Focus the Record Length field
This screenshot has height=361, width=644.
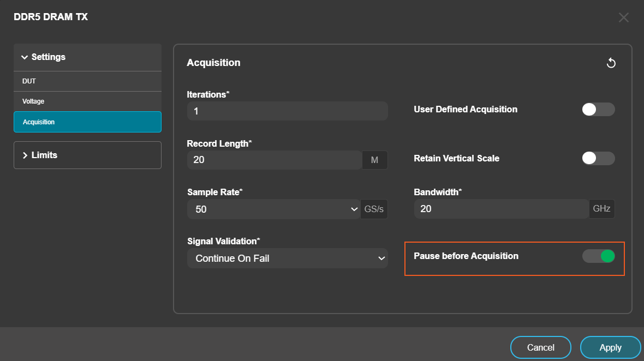[x=274, y=160]
